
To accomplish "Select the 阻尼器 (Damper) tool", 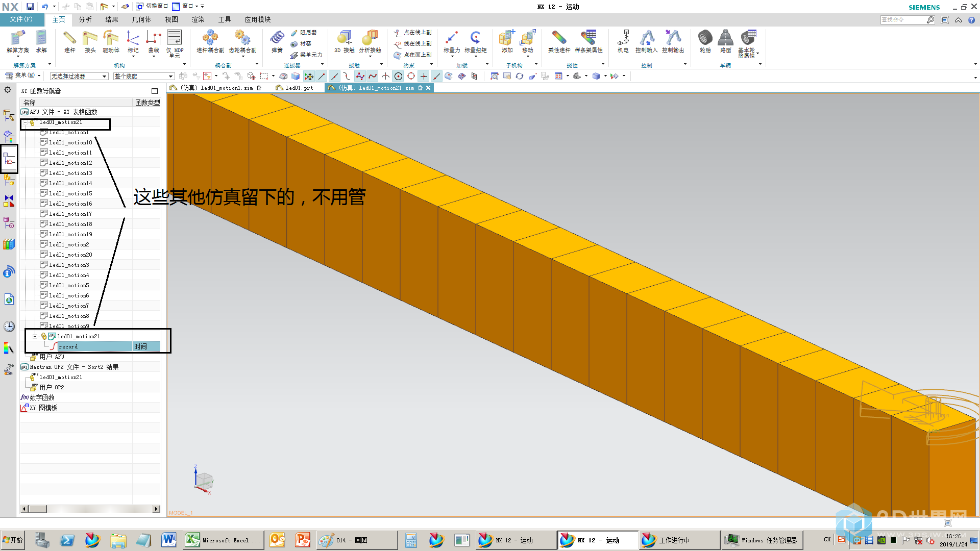I will (x=304, y=33).
